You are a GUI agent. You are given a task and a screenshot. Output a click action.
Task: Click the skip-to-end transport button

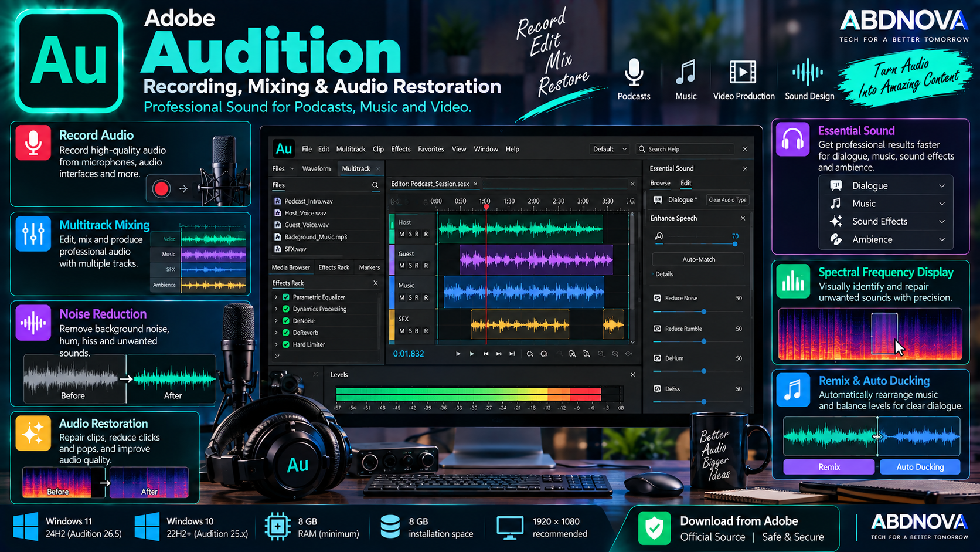click(512, 354)
